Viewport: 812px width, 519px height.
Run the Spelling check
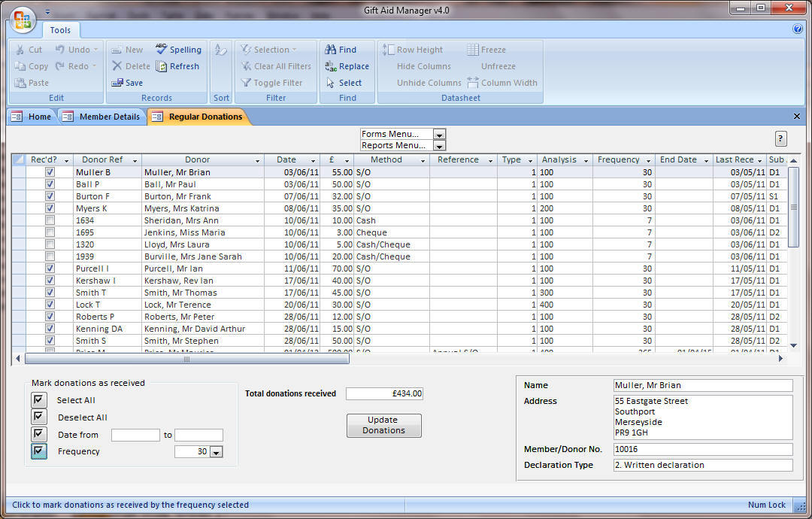pyautogui.click(x=179, y=50)
